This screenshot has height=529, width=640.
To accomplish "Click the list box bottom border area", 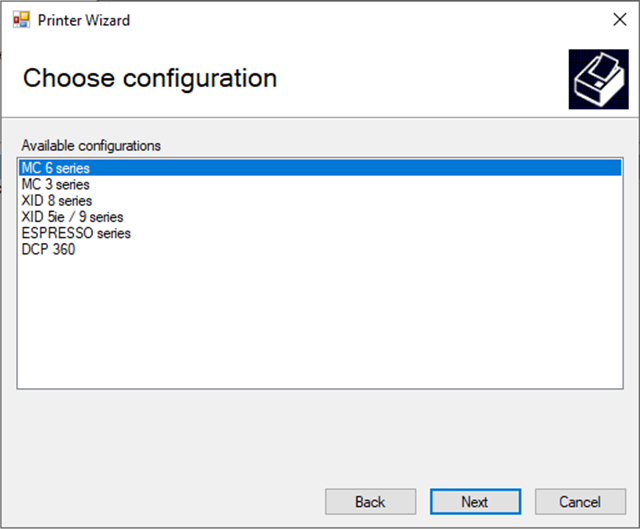I will tap(320, 388).
